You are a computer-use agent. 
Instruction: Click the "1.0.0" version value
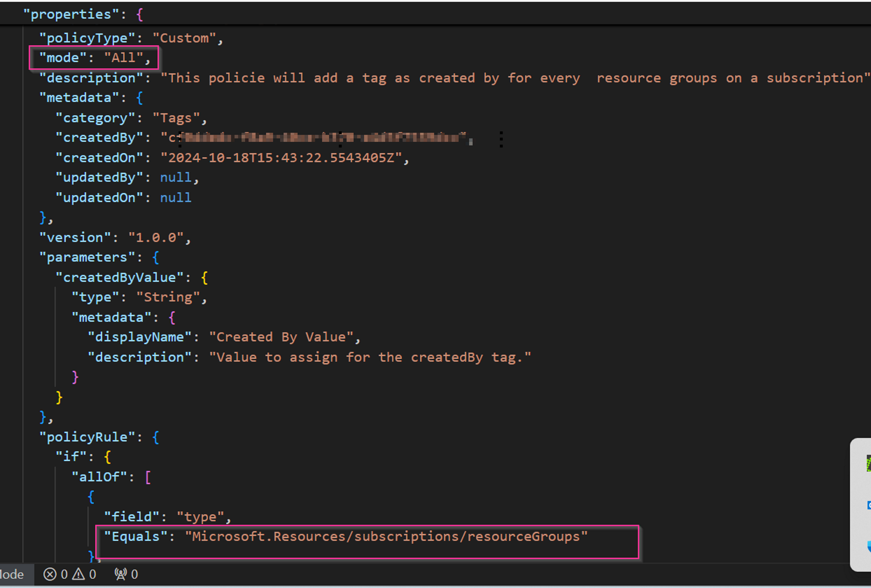[x=156, y=237]
